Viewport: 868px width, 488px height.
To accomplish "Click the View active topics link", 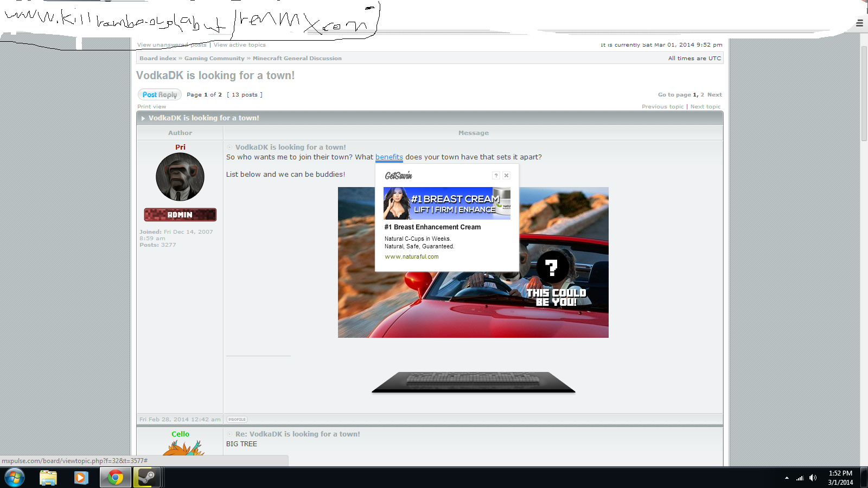I will coord(239,45).
